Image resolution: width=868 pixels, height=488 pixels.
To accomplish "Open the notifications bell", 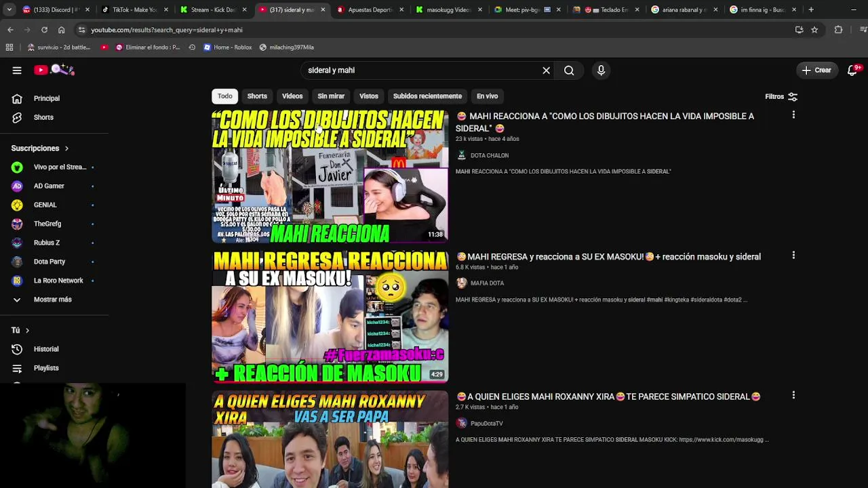I will tap(853, 70).
